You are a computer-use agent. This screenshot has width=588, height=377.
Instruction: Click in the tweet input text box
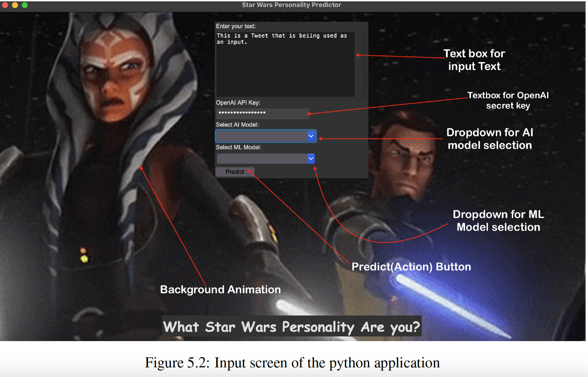click(x=284, y=63)
